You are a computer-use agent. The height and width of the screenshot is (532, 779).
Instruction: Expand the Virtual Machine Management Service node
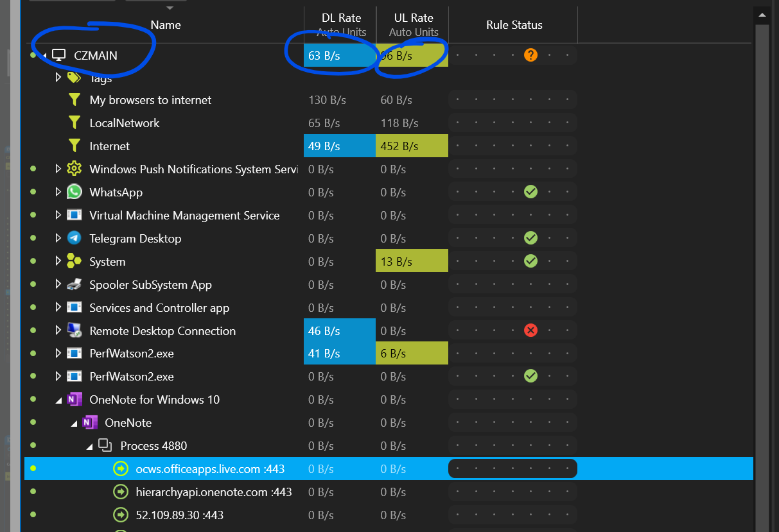pos(58,215)
